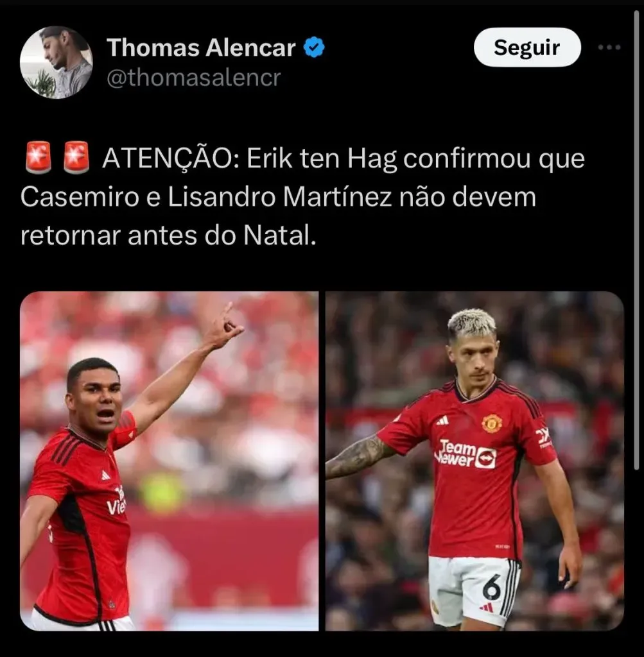The height and width of the screenshot is (657, 644).
Task: Click the second red siren emoji
Action: (x=76, y=158)
